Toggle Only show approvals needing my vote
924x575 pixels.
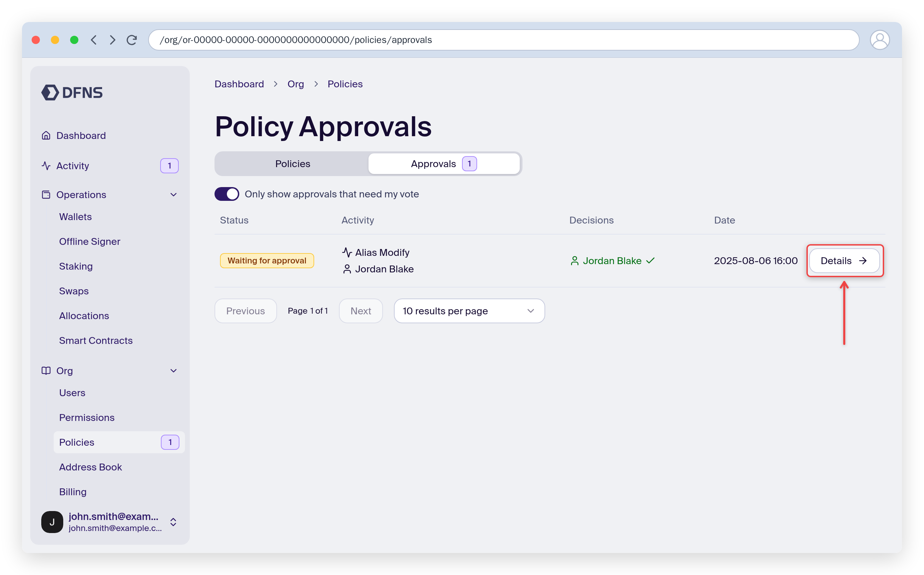227,194
